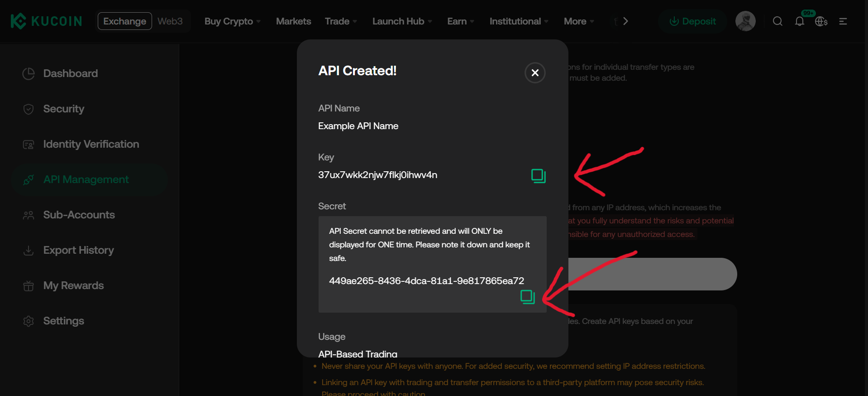Open the notifications bell
Image resolution: width=868 pixels, height=396 pixels.
[x=800, y=21]
